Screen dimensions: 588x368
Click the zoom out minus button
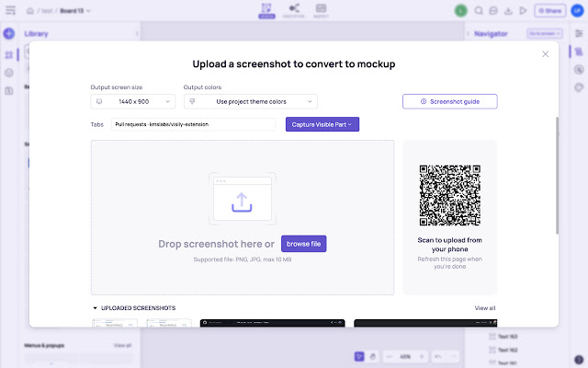pos(390,356)
